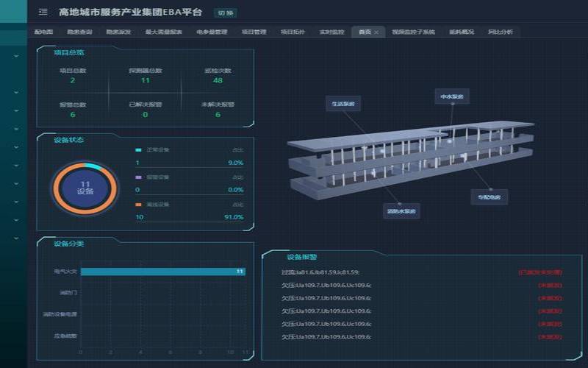The image size is (588, 368).
Task: Select the 消防设备电源 category label
Action: (x=60, y=314)
